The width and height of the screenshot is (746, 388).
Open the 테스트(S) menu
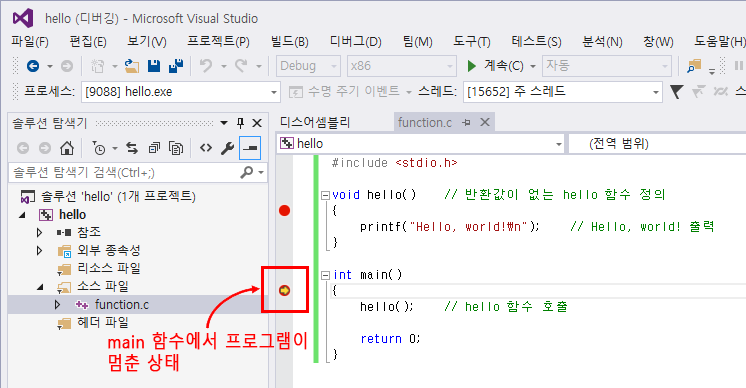pos(537,42)
